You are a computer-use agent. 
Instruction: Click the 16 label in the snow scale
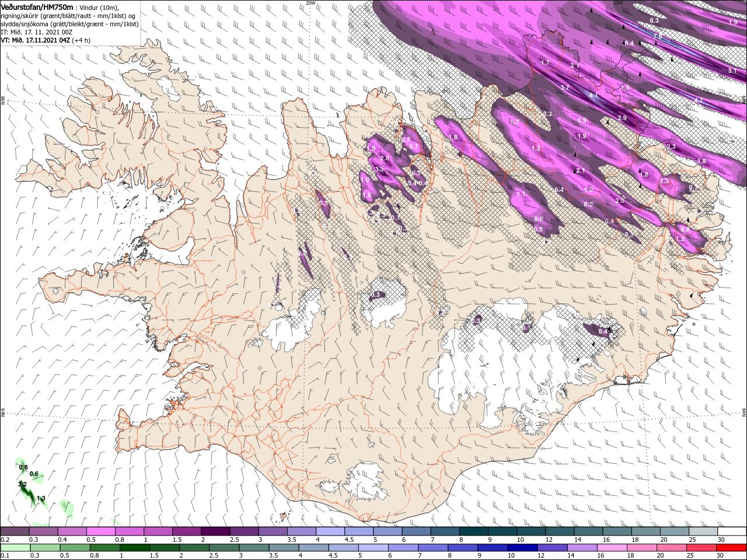pos(606,540)
